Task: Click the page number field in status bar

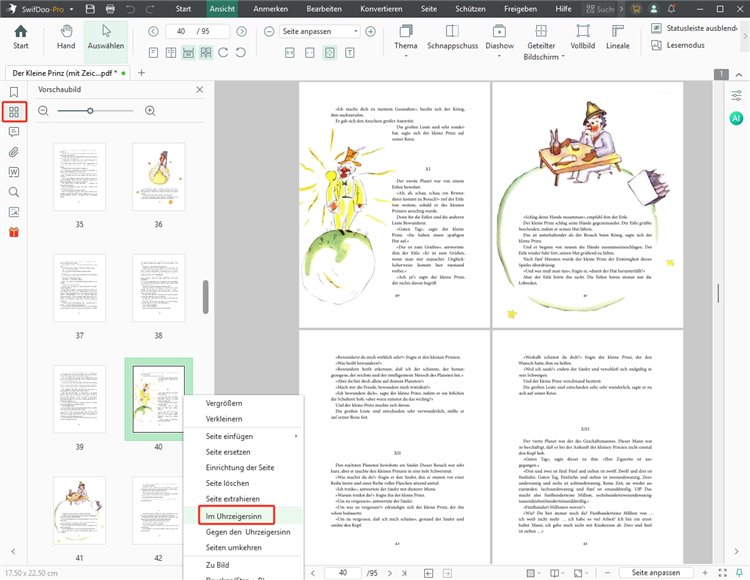Action: coord(343,572)
